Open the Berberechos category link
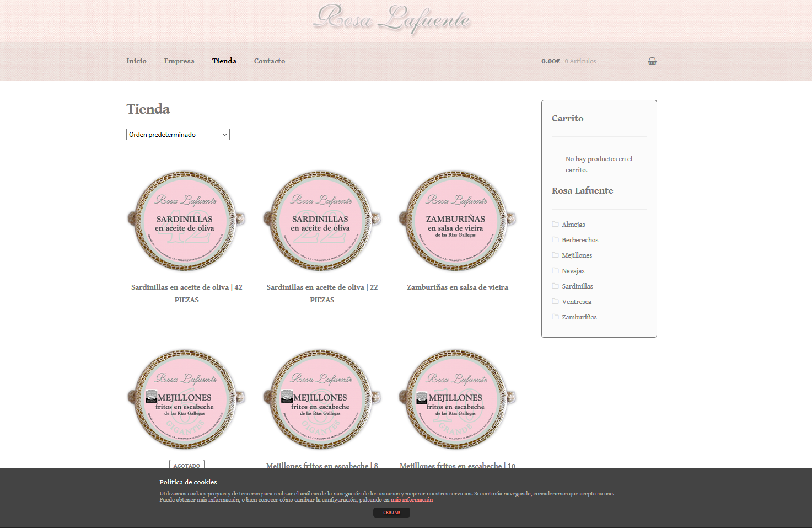Viewport: 812px width, 528px height. pyautogui.click(x=580, y=240)
